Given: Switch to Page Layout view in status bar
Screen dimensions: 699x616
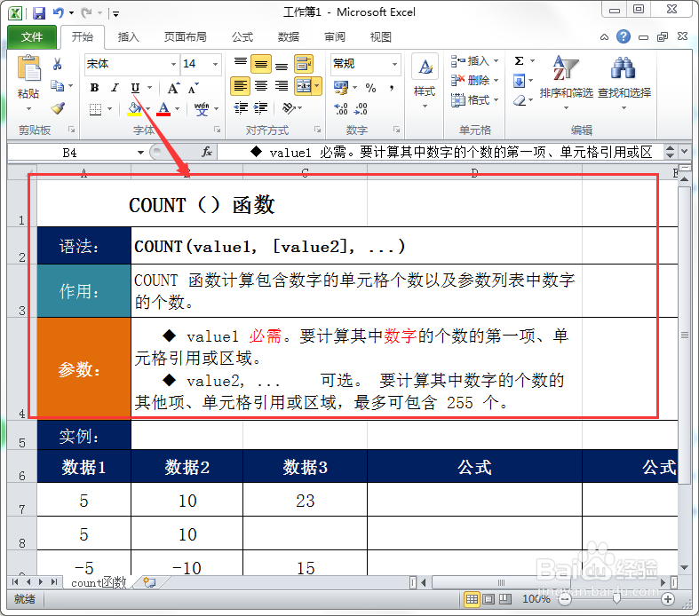Looking at the screenshot, I should pos(489,599).
